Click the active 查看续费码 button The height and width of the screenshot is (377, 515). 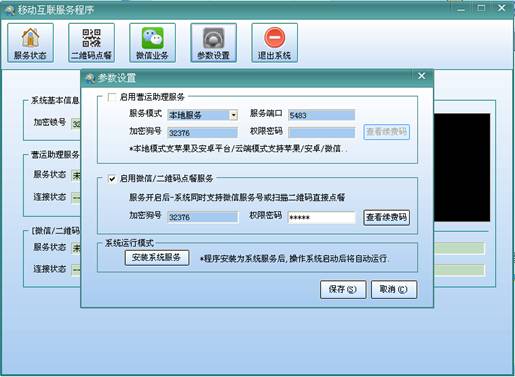click(x=386, y=217)
